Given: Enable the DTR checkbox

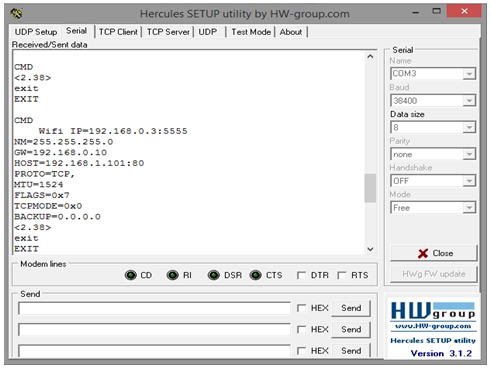Looking at the screenshot, I should tap(301, 275).
